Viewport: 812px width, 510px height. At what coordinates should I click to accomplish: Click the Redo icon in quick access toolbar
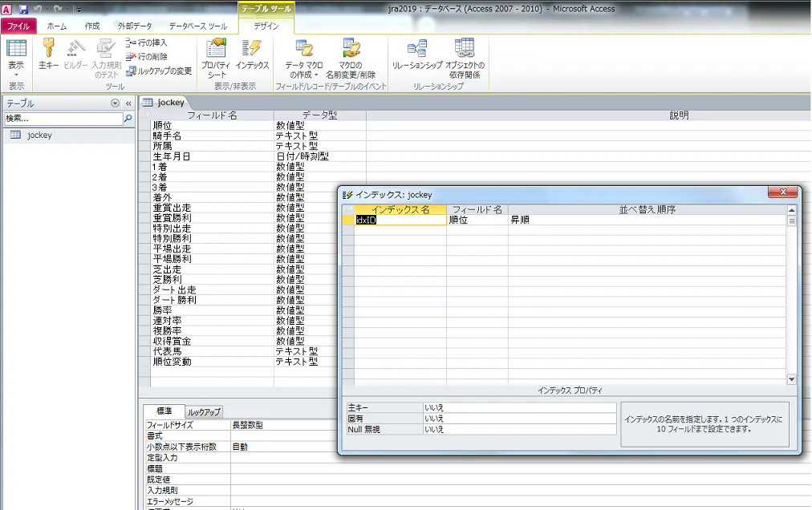click(x=58, y=9)
